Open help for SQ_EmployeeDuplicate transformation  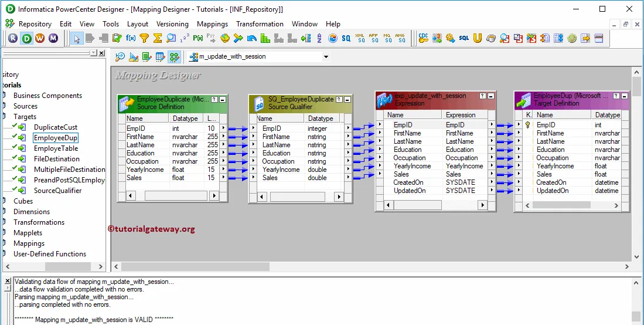[339, 100]
